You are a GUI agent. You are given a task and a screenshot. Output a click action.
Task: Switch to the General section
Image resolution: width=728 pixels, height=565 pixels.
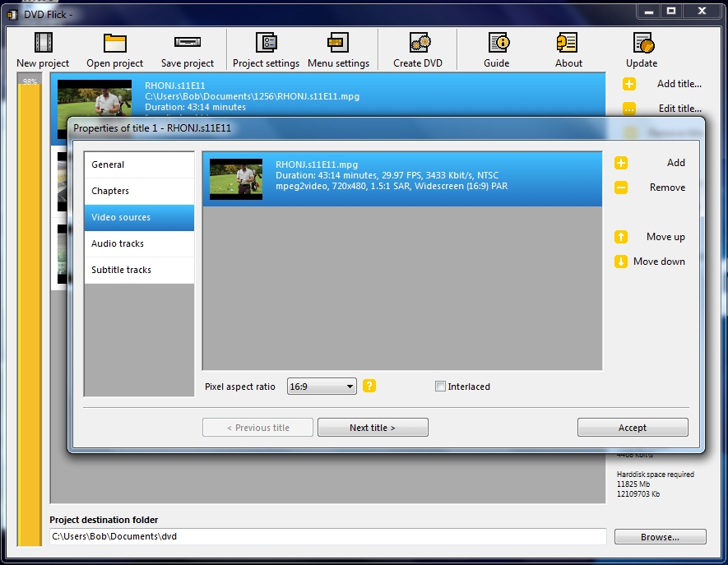coord(139,164)
